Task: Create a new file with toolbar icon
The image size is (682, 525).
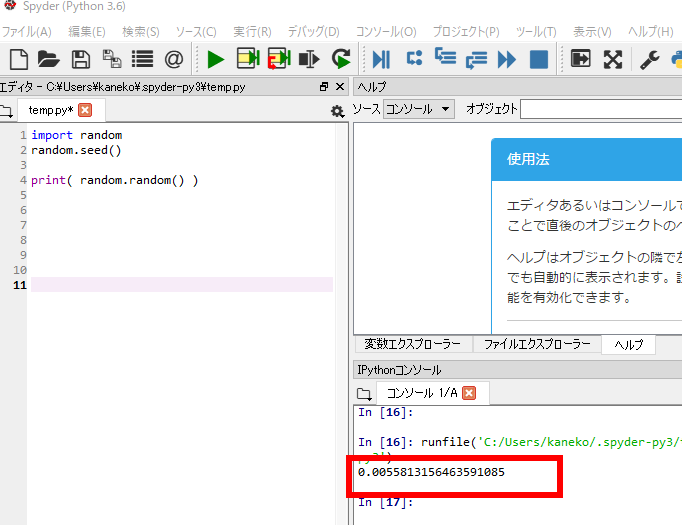Action: (19, 59)
